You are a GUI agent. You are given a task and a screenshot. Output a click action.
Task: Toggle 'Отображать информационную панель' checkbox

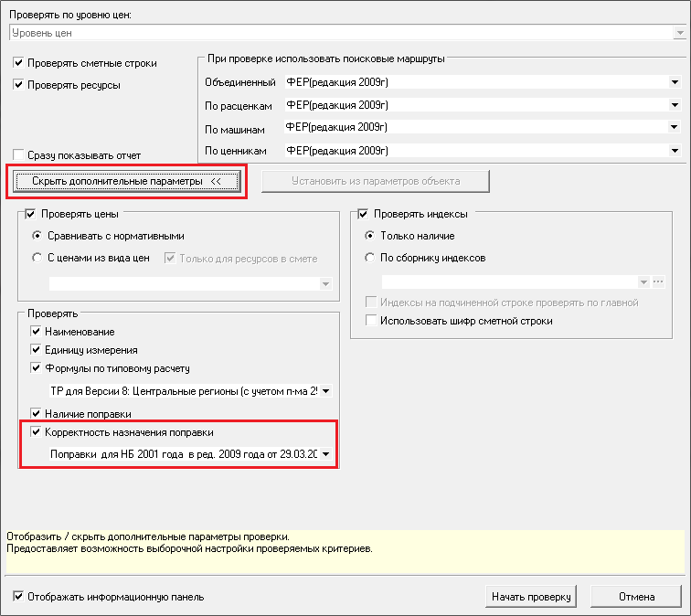tap(19, 598)
